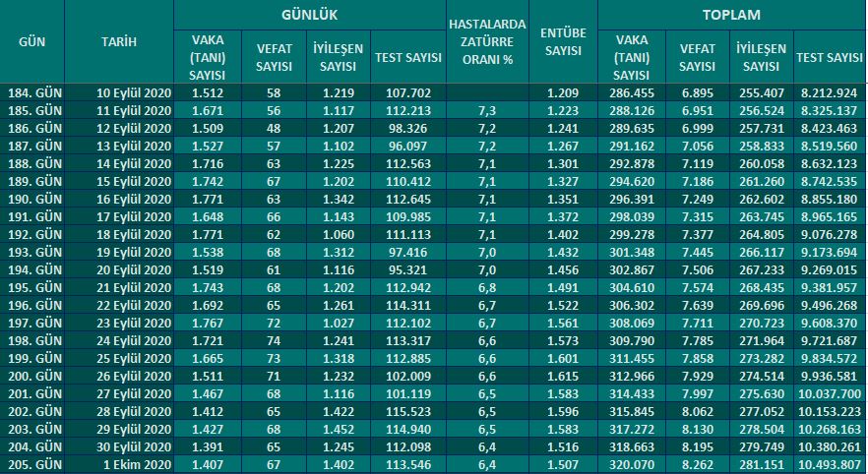Click daily test count 113.546
868x474 pixels.
[x=408, y=464]
